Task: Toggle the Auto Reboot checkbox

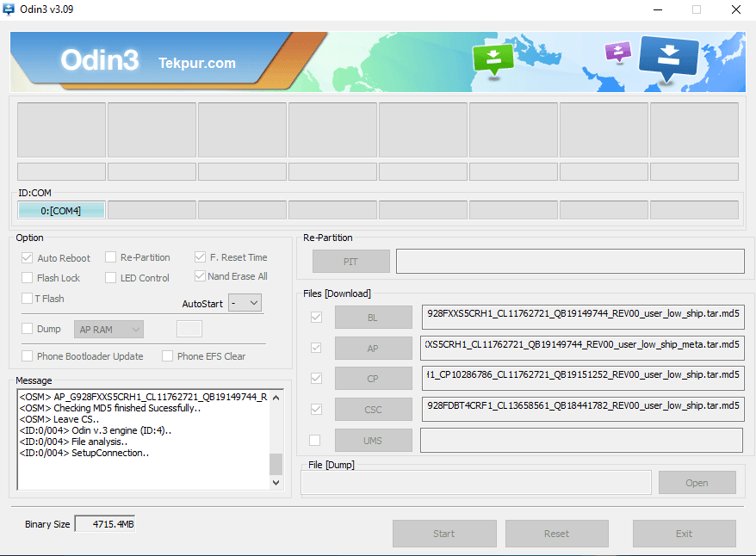Action: 27,257
